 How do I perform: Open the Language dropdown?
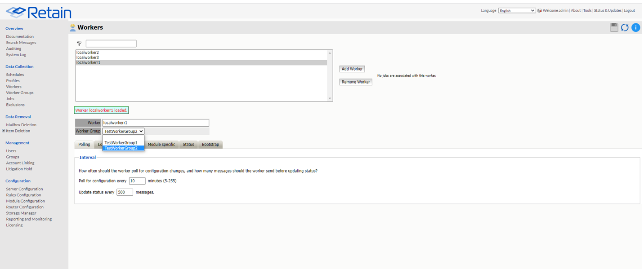tap(517, 10)
